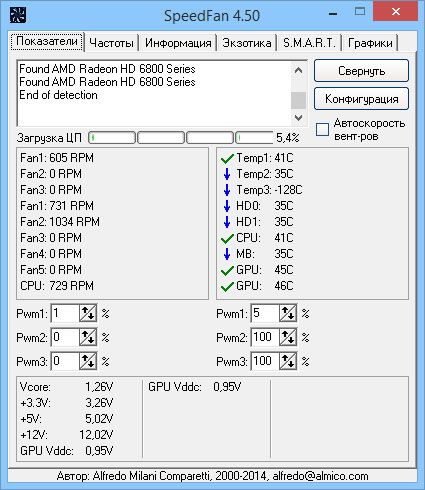Screen dimensions: 425x490
Task: Click the blue arrow icon next to HD0
Action: 227,206
